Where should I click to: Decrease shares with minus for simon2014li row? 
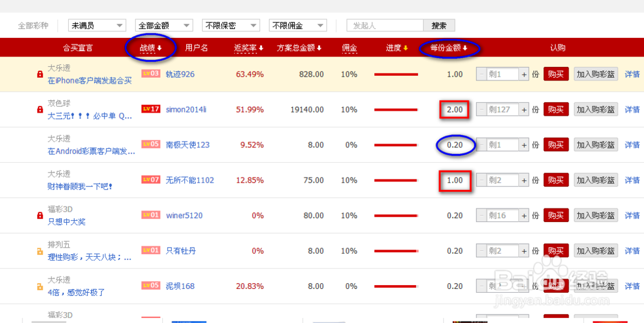pyautogui.click(x=481, y=109)
